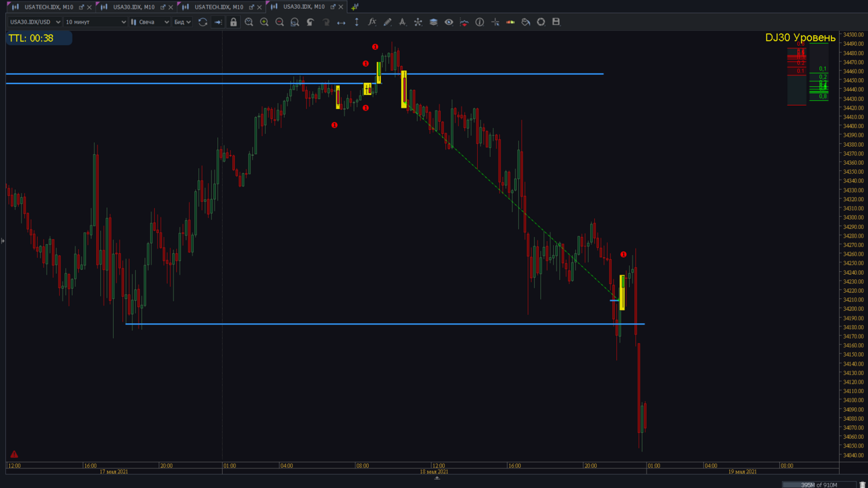The width and height of the screenshot is (868, 488).
Task: Switch to first USATECH.IDX, M10 tab
Action: click(48, 7)
